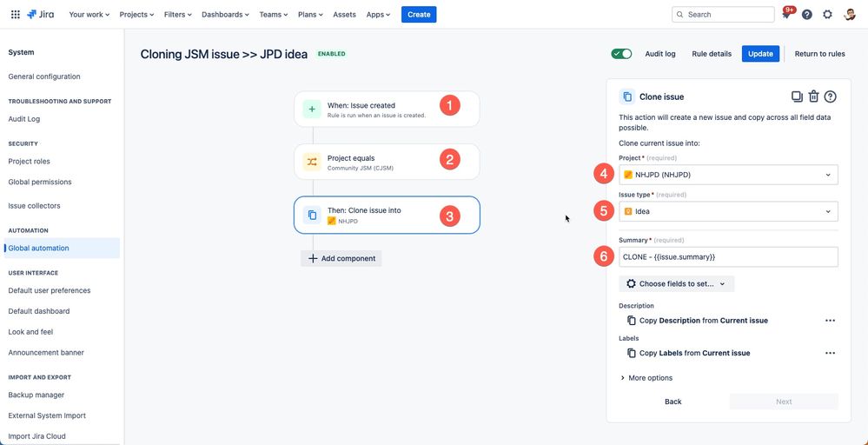Open Backup manager in sidebar
This screenshot has width=868, height=445.
[x=36, y=395]
